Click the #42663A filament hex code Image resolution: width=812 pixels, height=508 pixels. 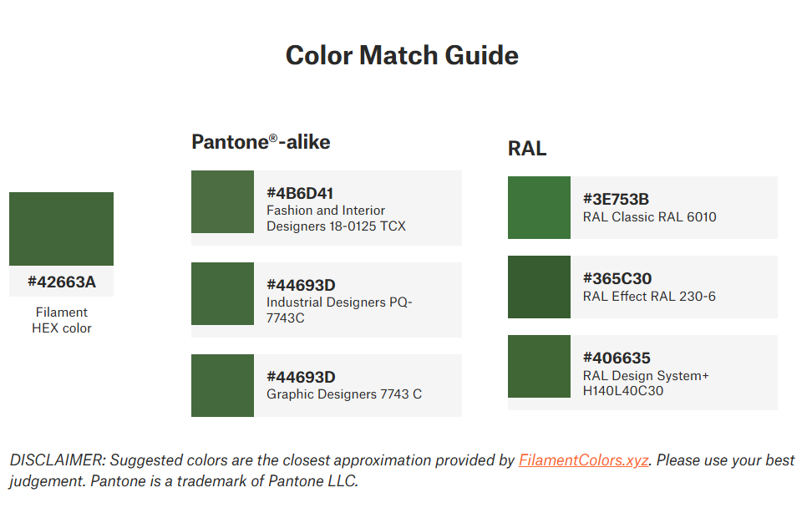[x=61, y=282]
